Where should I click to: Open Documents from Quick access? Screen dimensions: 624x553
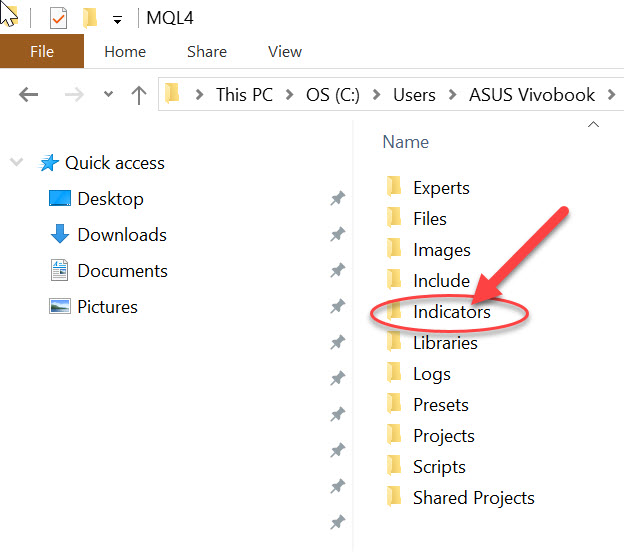(x=123, y=271)
